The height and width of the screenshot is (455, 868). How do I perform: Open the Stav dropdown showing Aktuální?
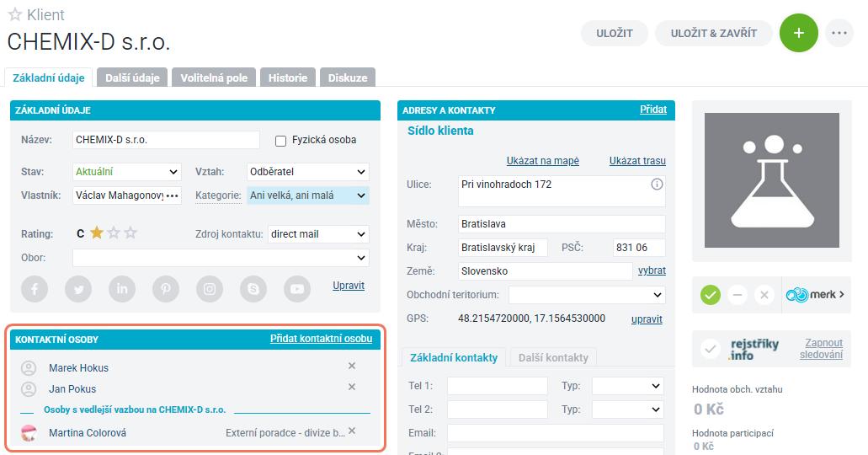pos(127,172)
